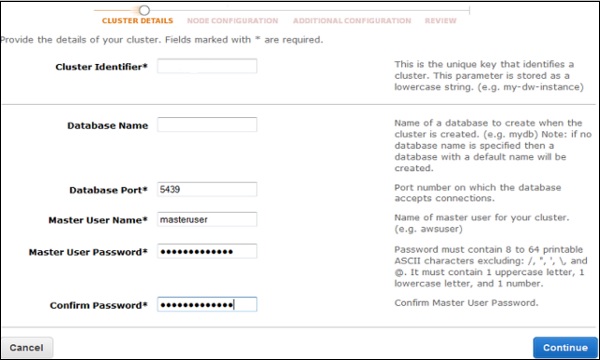Cancel the cluster creation wizard
Screen dimensions: 600x360
click(27, 347)
